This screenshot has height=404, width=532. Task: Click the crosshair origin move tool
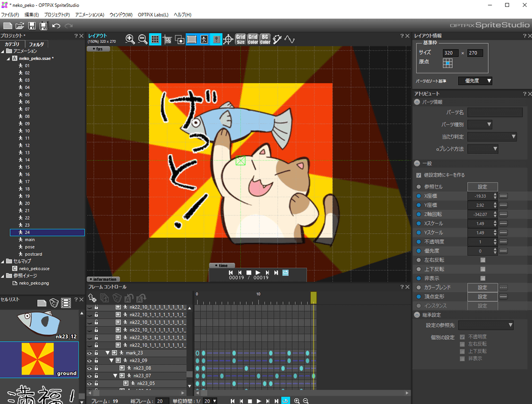(x=228, y=39)
